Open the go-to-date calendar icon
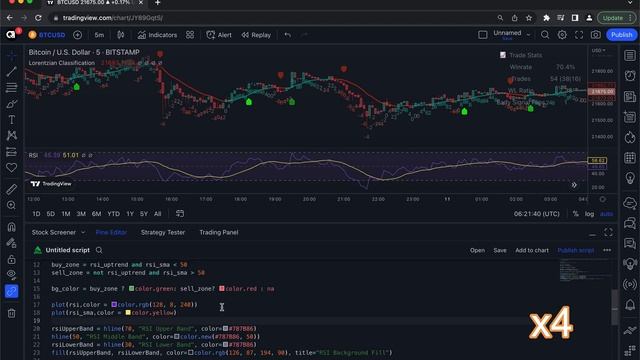This screenshot has width=640, height=360. coord(180,213)
